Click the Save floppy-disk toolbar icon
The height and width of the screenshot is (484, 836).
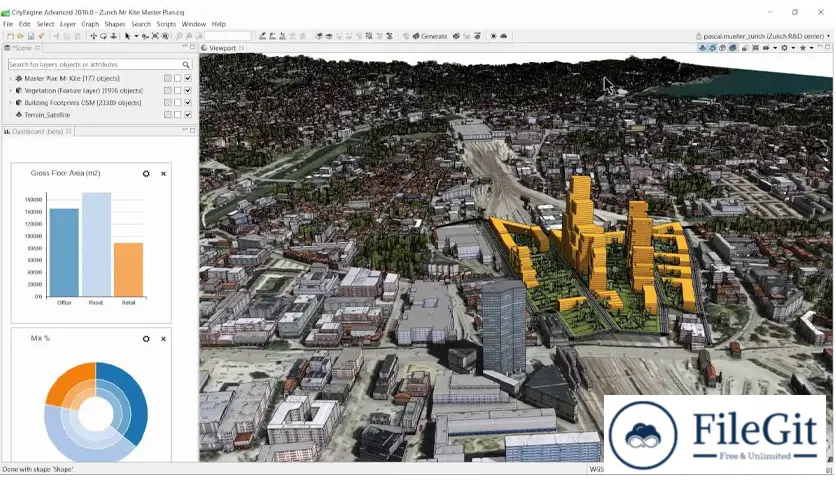click(31, 36)
